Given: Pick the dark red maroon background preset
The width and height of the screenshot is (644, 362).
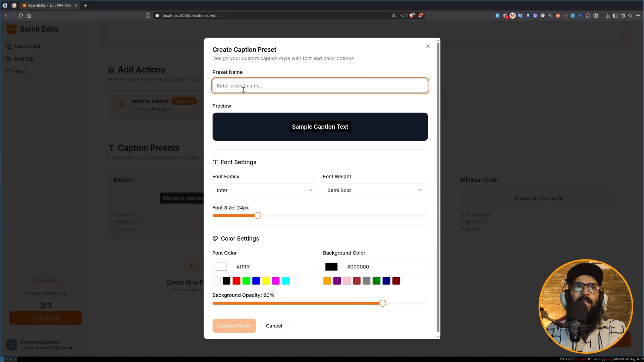Looking at the screenshot, I should [396, 281].
